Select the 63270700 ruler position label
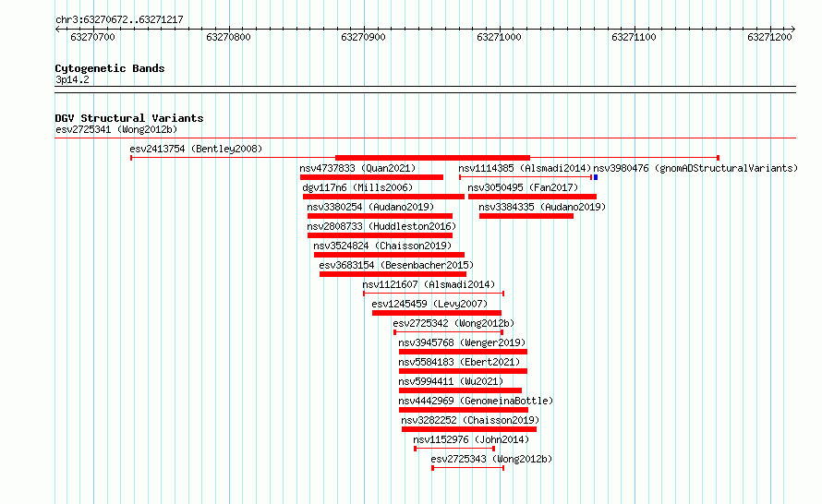Screen dimensions: 822x504 92,37
